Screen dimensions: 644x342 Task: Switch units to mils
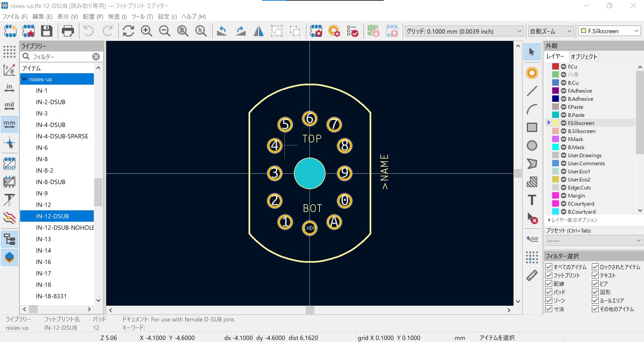point(9,106)
